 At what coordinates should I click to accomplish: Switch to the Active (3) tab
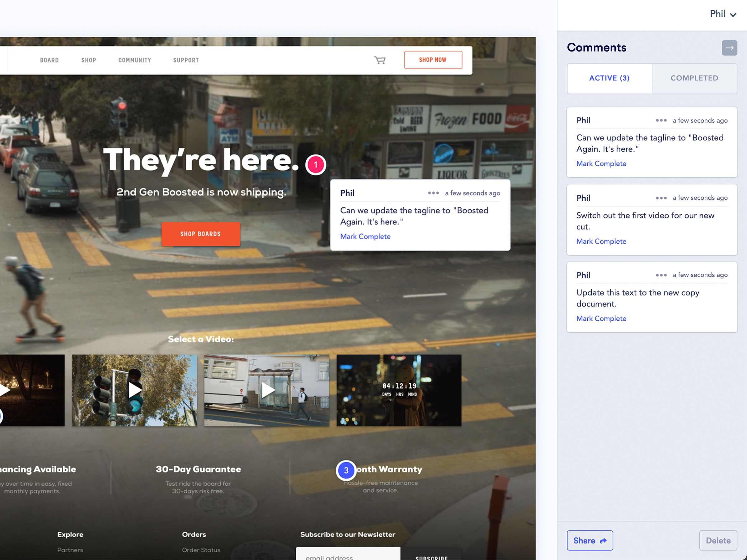[x=609, y=78]
